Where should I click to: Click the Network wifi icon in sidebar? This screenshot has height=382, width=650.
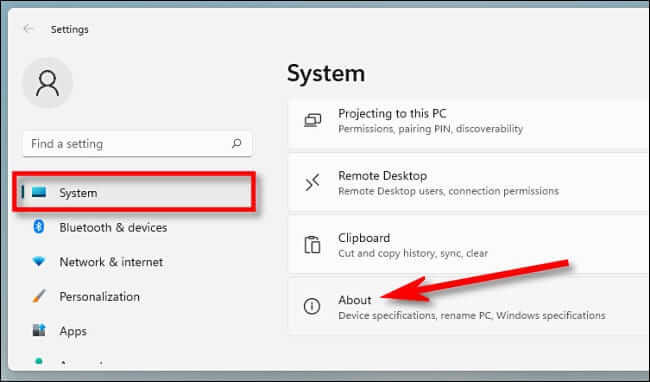pyautogui.click(x=39, y=261)
